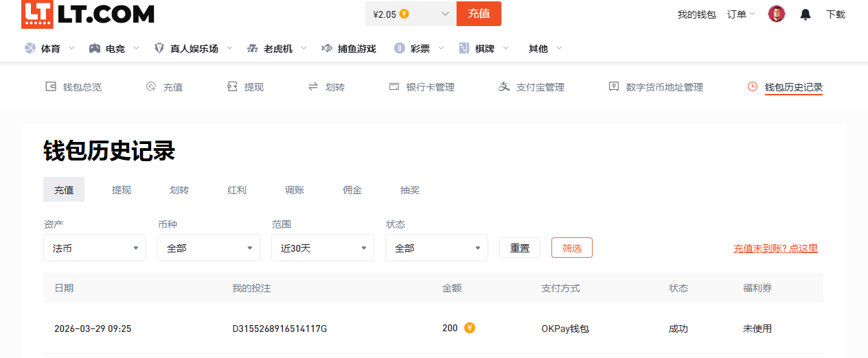This screenshot has width=868, height=358.
Task: Click the 划转 transfer arrows icon
Action: coord(313,87)
